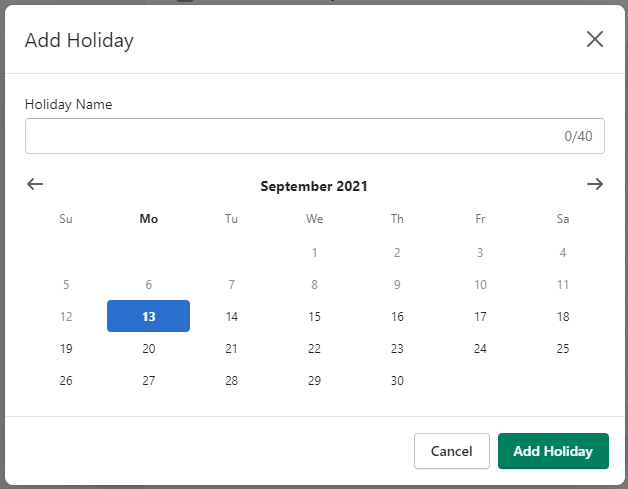Choose September 22 in calendar

click(314, 349)
